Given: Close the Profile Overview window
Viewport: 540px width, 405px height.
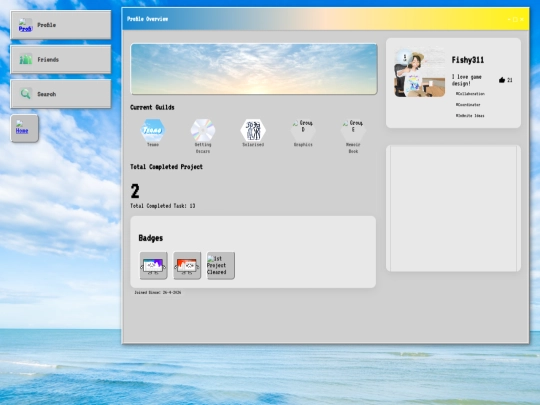Looking at the screenshot, I should click(x=522, y=19).
